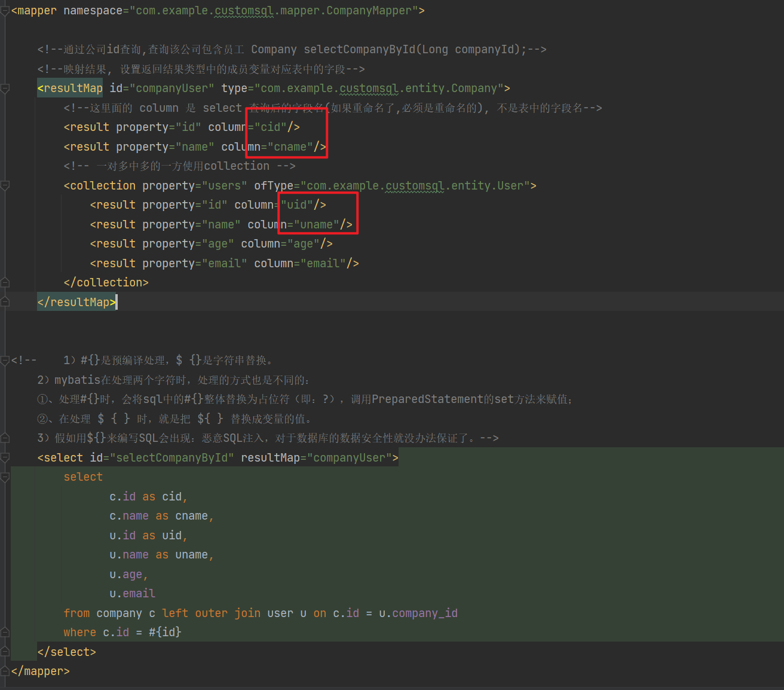Click id value "selectCompanyById" in select tag
The image size is (784, 690).
click(172, 458)
